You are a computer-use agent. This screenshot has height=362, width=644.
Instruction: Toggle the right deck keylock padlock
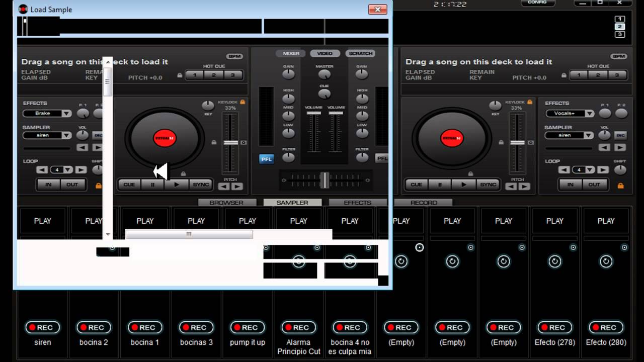point(529,102)
